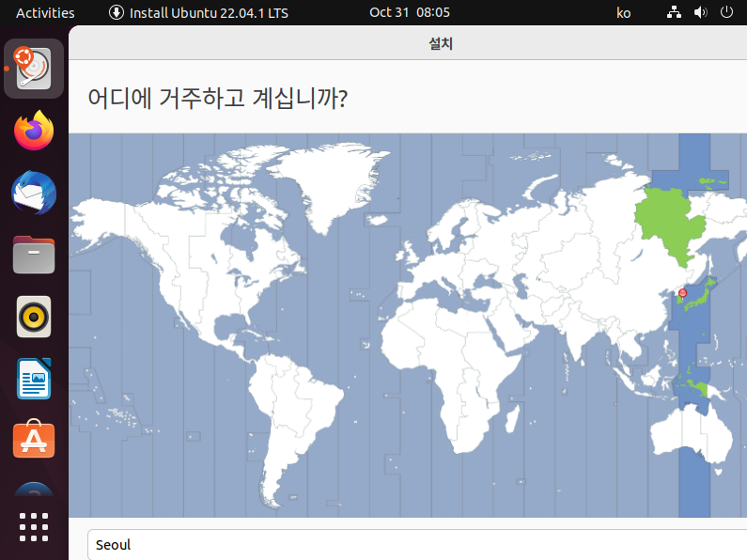Click the 설치 window title bar
Image resolution: width=747 pixels, height=560 pixels.
(x=408, y=43)
